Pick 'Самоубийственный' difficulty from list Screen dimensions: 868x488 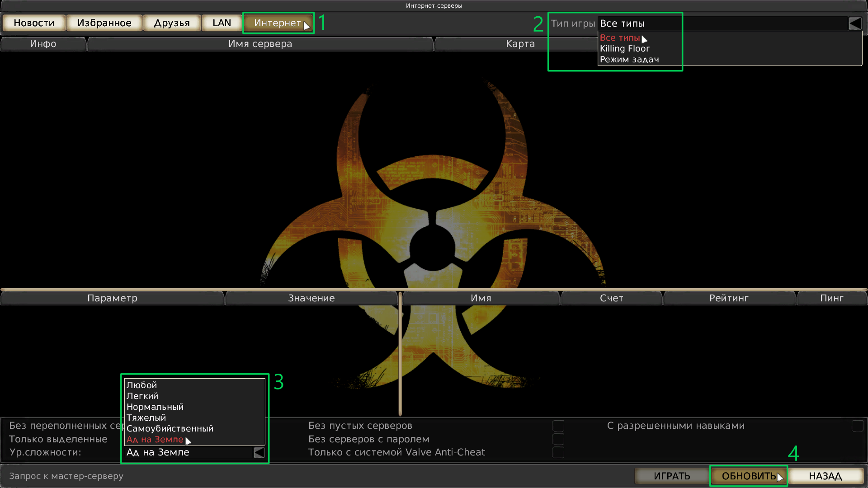click(170, 428)
